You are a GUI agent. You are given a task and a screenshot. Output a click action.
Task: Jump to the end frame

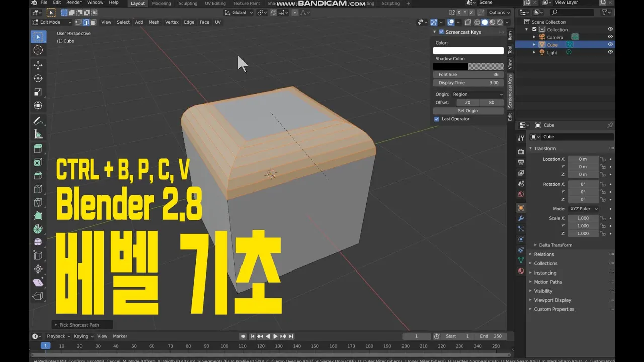coord(291,336)
